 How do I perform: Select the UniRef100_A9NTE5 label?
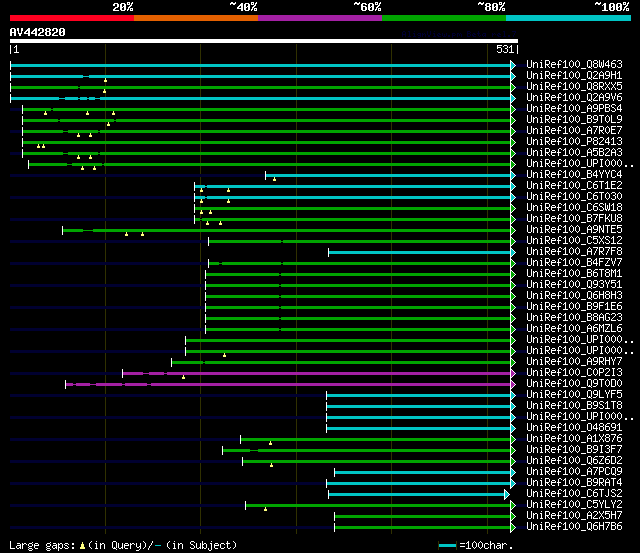(x=574, y=230)
